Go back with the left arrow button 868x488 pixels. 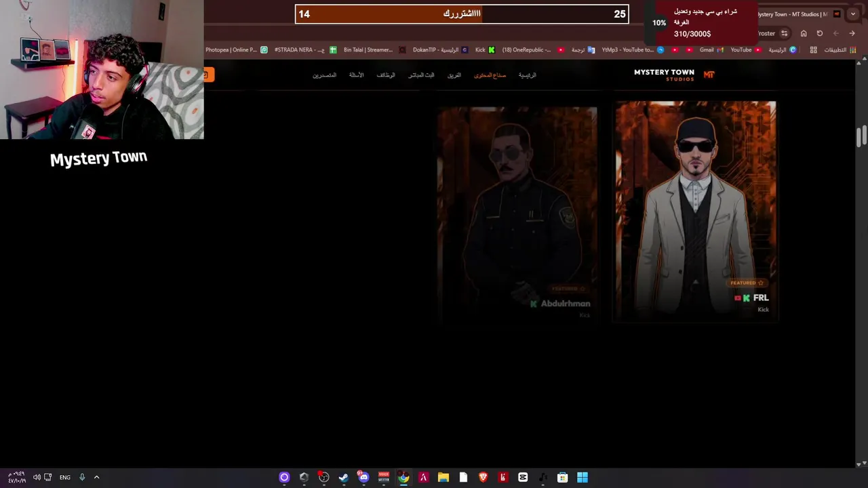[836, 33]
